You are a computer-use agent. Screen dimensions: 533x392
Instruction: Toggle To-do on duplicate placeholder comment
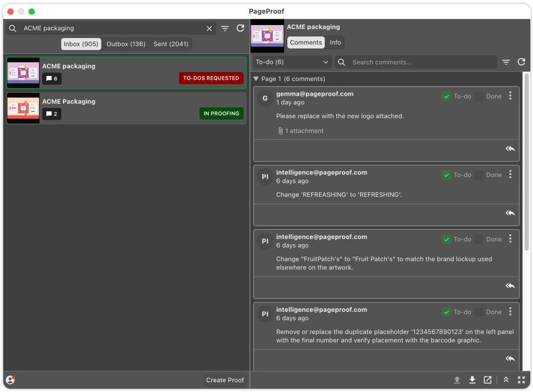click(x=446, y=312)
